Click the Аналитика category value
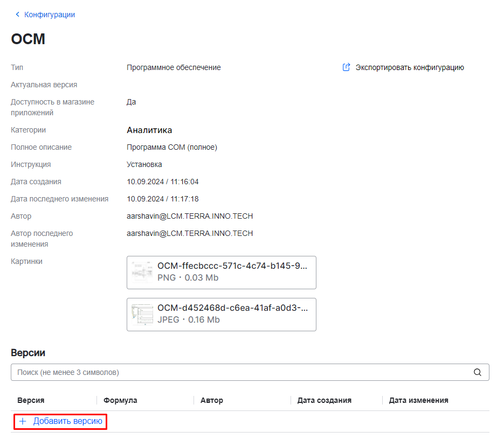Image resolution: width=504 pixels, height=439 pixels. [x=149, y=130]
